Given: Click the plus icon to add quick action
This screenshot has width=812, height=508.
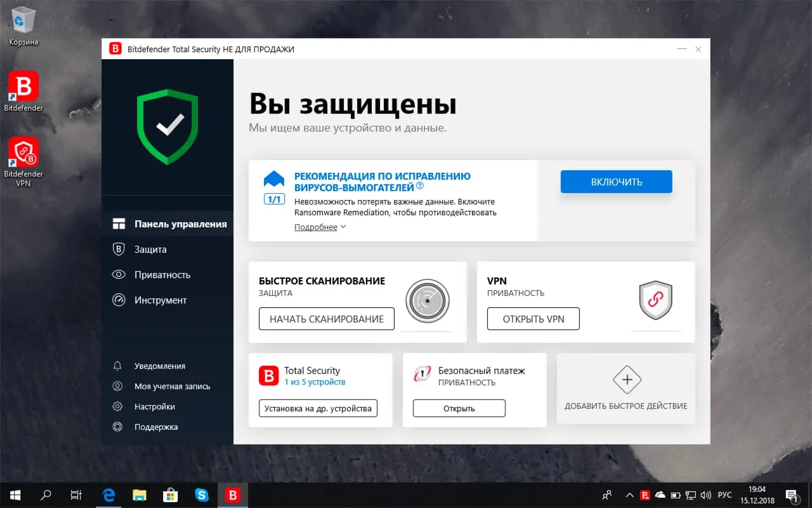Looking at the screenshot, I should pyautogui.click(x=627, y=380).
